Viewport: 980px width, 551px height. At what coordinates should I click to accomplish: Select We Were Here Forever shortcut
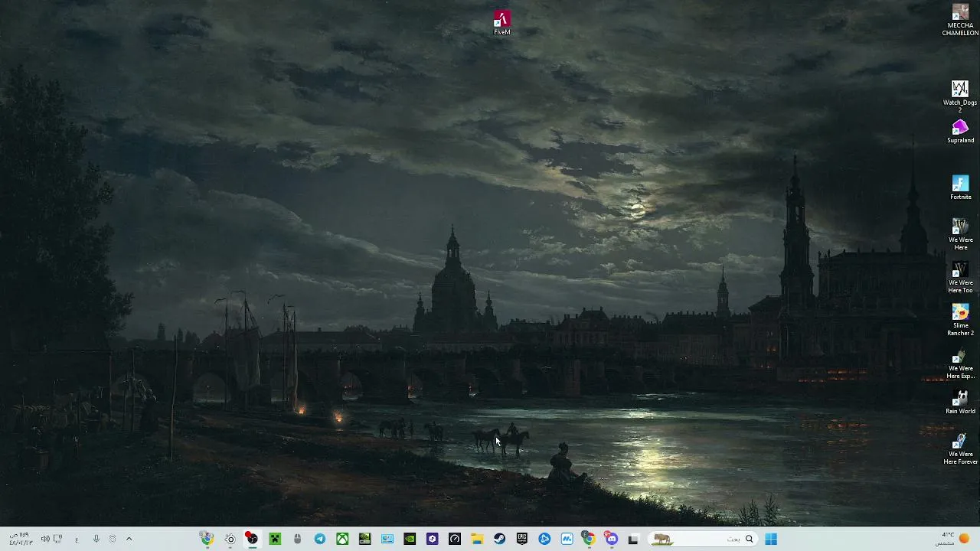pyautogui.click(x=960, y=448)
